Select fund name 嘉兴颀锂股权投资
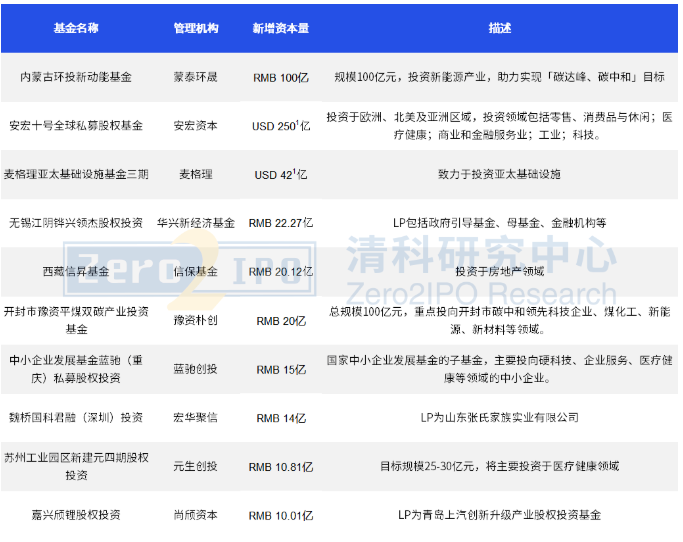 (x=76, y=515)
